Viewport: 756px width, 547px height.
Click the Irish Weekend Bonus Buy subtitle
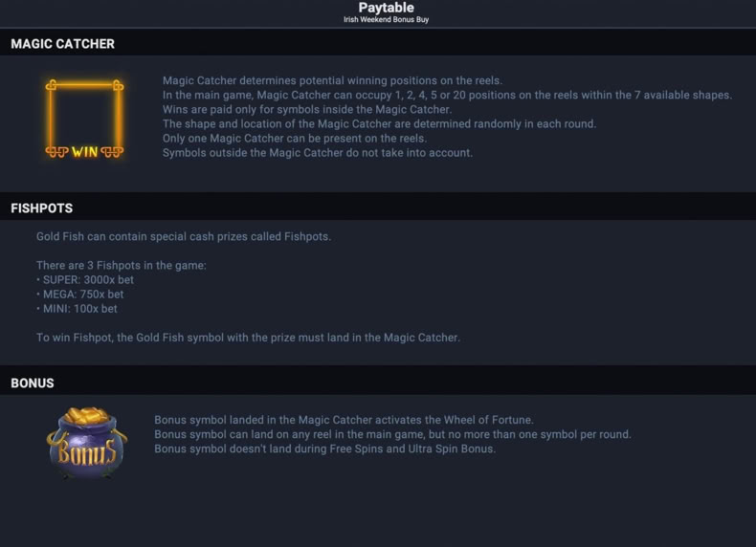coord(387,20)
